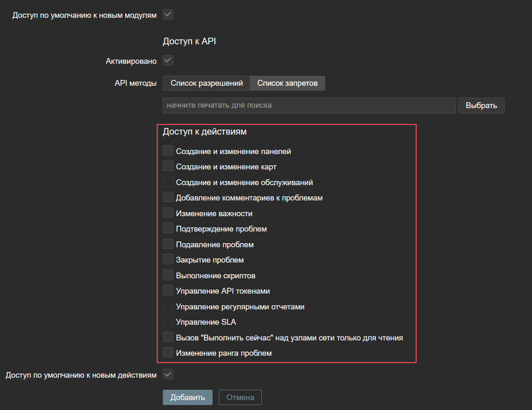Click the Доступ к действиям heading

click(x=205, y=132)
